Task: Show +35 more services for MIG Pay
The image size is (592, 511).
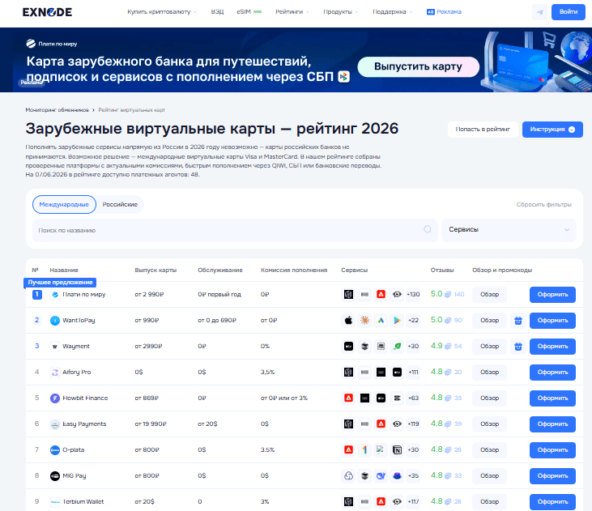Action: [413, 475]
